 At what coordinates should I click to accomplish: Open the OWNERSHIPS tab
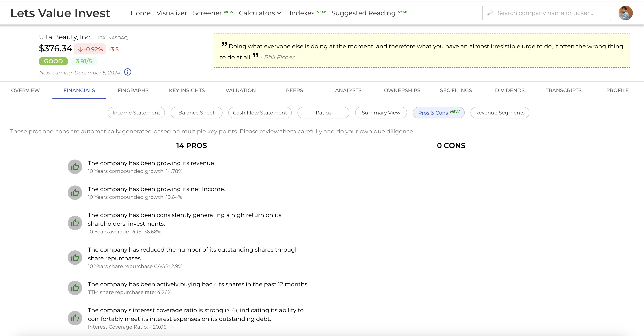(402, 90)
